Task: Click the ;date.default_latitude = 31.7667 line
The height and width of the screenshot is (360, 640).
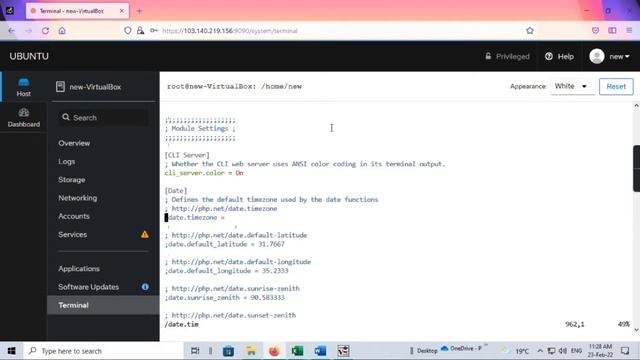Action: click(x=224, y=244)
